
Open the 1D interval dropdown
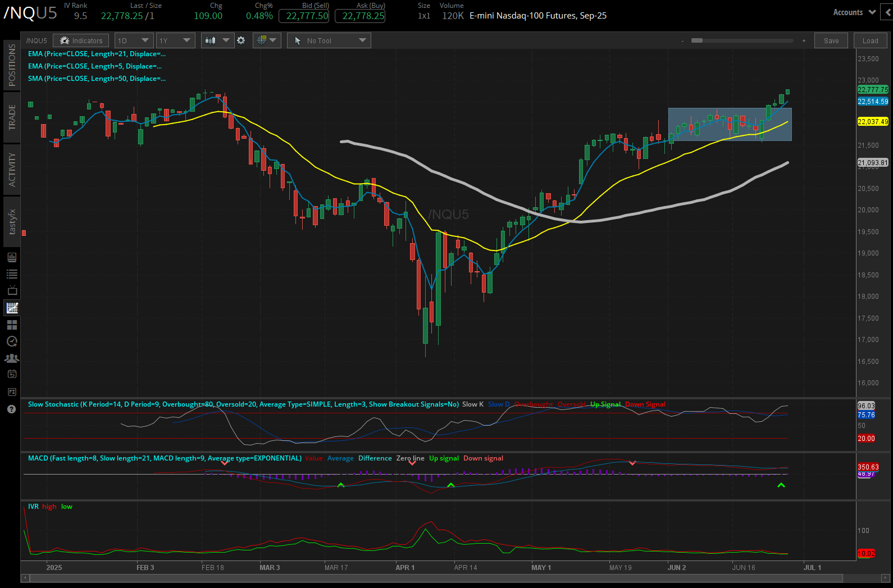point(134,40)
